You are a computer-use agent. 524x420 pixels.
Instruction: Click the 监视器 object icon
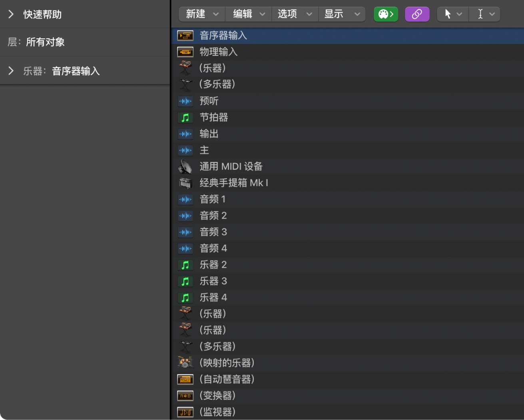[185, 412]
